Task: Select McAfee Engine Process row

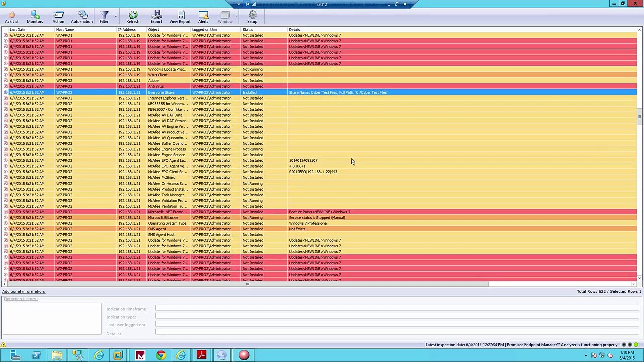Action: click(x=320, y=149)
